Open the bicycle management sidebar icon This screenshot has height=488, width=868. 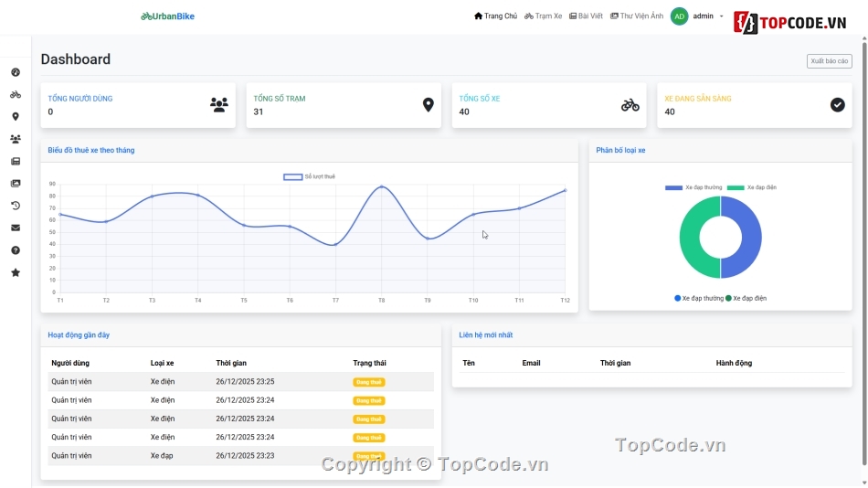[x=16, y=95]
